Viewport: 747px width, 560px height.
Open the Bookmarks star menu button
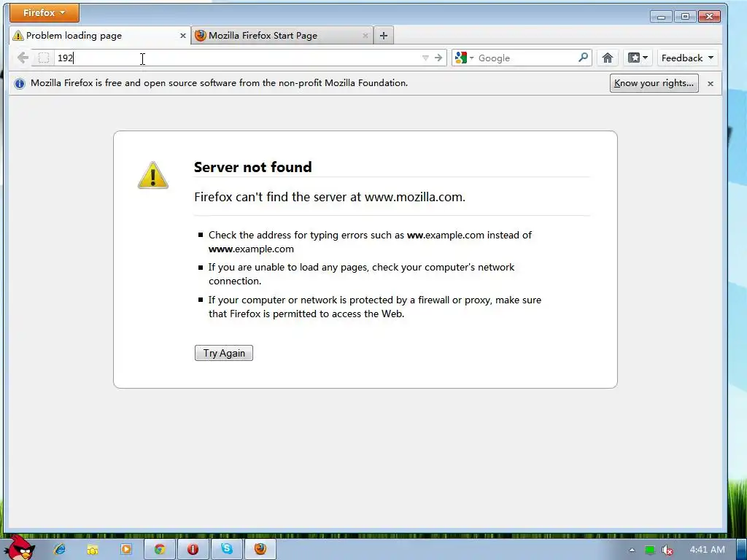pos(638,58)
